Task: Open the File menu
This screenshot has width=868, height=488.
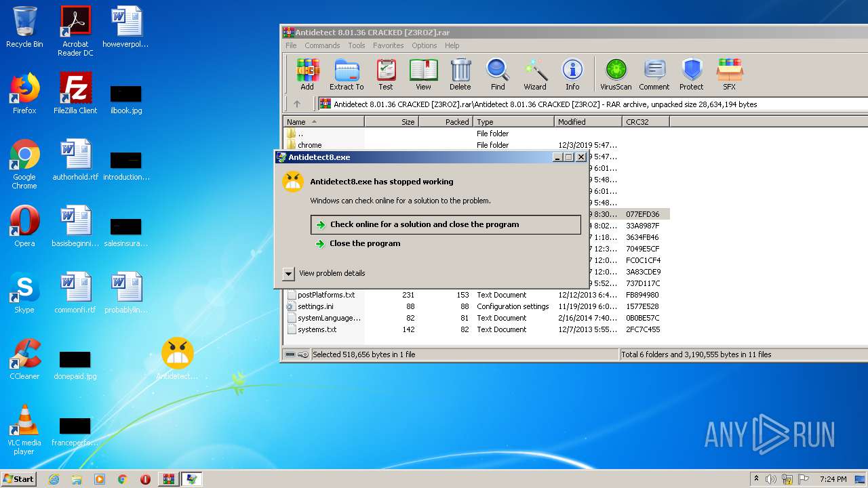Action: 291,45
